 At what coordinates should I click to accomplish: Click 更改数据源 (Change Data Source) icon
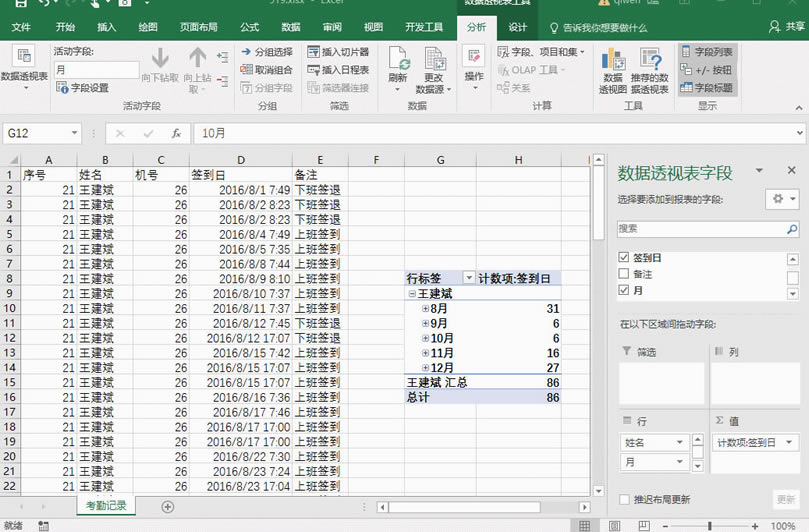pyautogui.click(x=433, y=62)
